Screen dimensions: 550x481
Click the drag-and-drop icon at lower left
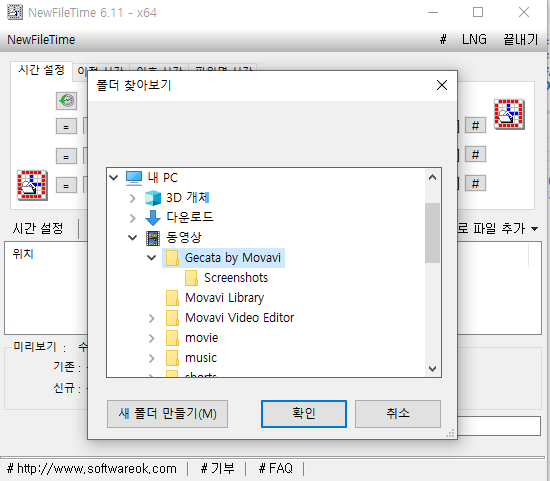click(32, 185)
